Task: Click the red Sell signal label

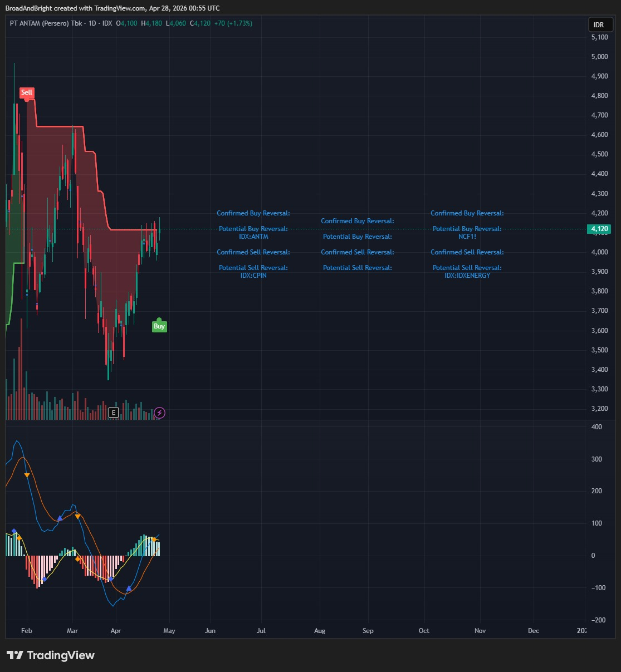Action: click(27, 92)
